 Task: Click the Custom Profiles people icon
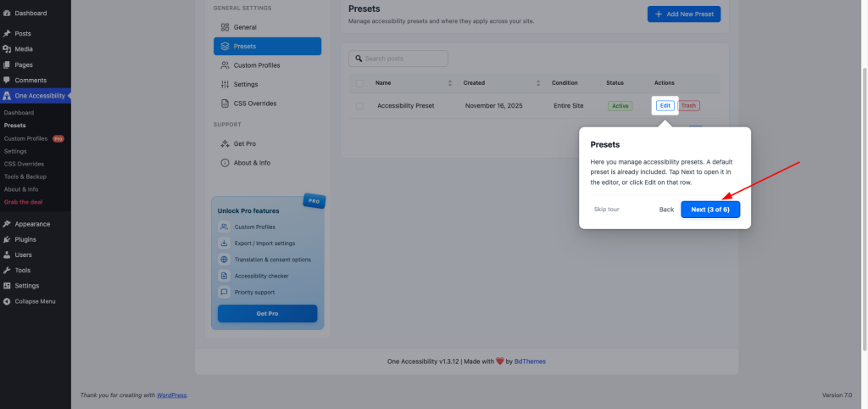pyautogui.click(x=225, y=65)
